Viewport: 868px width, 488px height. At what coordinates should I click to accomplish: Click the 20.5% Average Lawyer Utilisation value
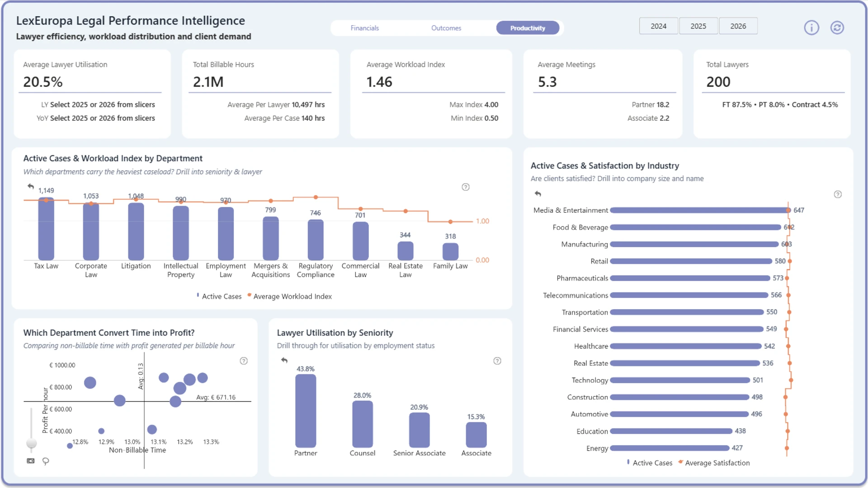pyautogui.click(x=43, y=82)
